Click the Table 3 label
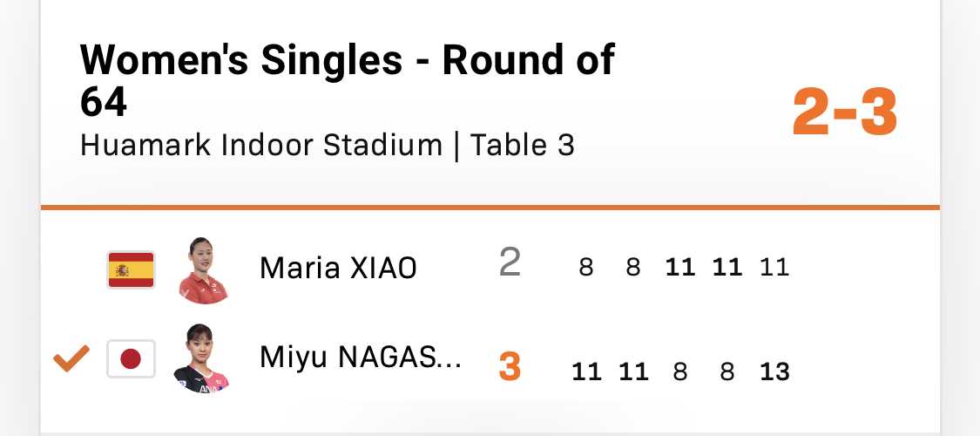The height and width of the screenshot is (436, 980). pyautogui.click(x=522, y=145)
